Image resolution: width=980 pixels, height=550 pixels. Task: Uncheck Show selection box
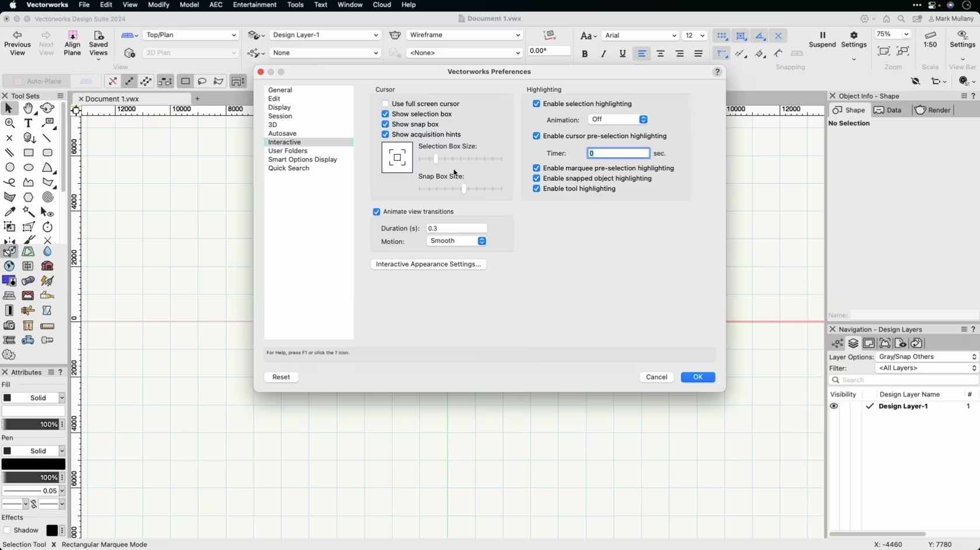(x=385, y=114)
